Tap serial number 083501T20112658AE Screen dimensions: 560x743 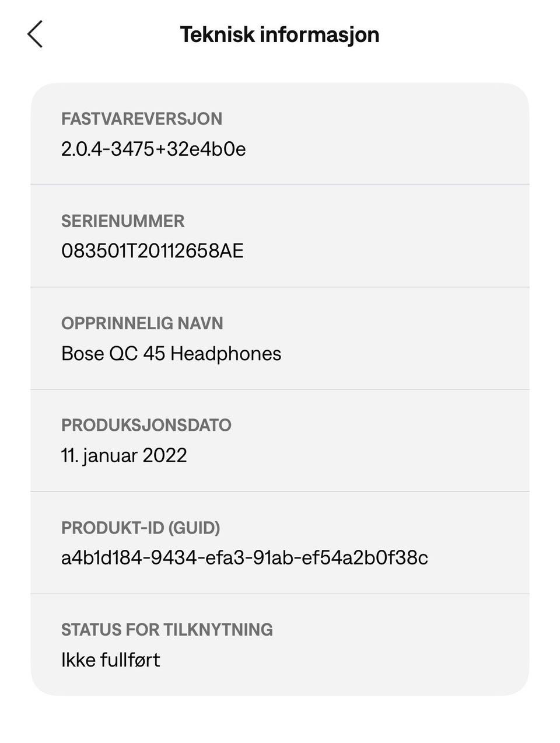click(x=152, y=251)
